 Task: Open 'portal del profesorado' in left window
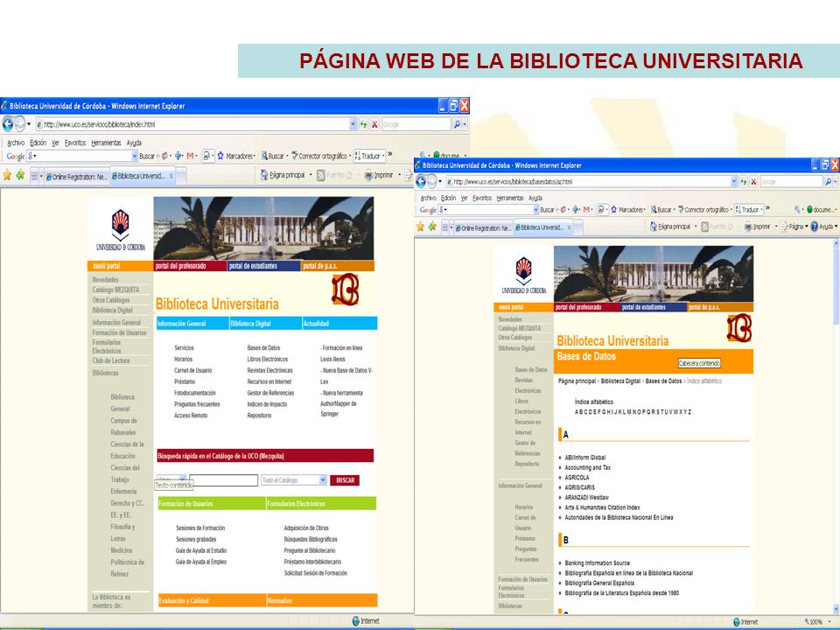coord(190,266)
